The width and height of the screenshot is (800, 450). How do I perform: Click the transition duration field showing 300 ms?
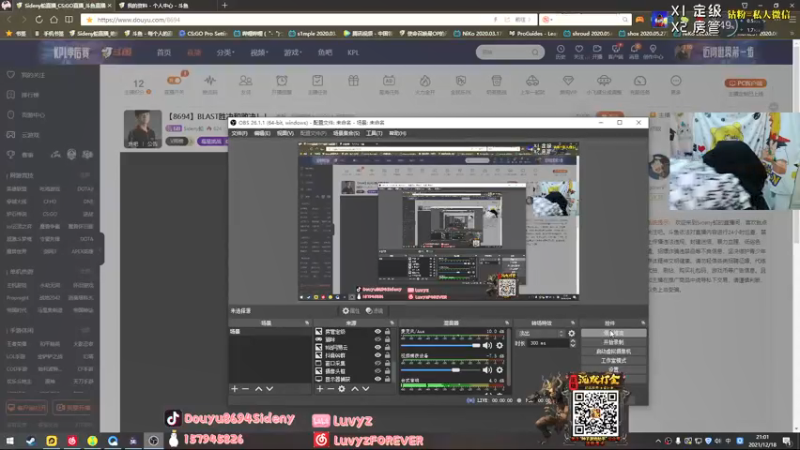pyautogui.click(x=548, y=343)
